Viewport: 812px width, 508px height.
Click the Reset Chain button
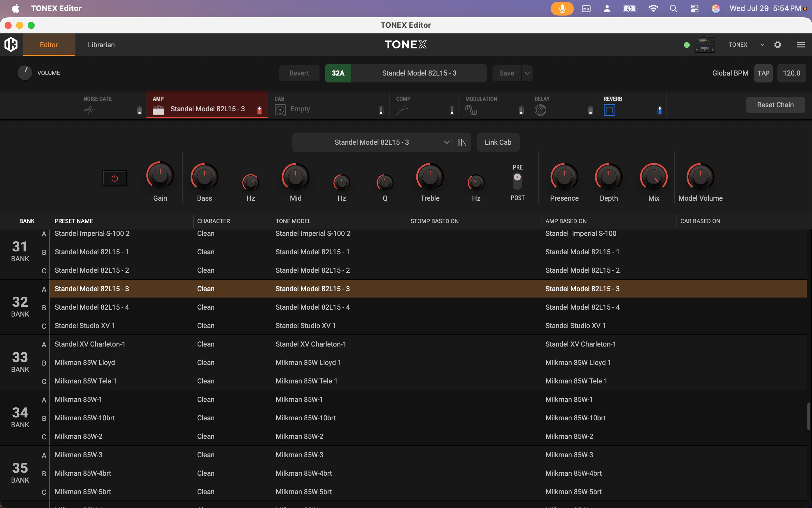[775, 105]
